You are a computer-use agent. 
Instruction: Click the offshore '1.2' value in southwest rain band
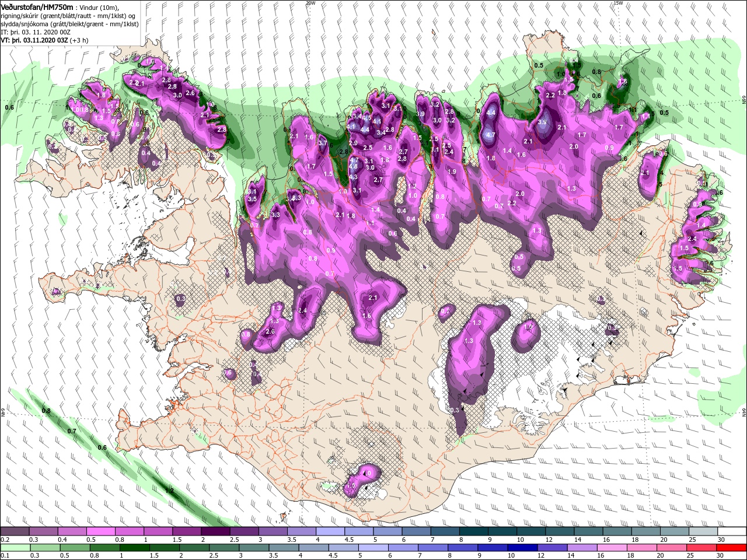click(x=169, y=491)
